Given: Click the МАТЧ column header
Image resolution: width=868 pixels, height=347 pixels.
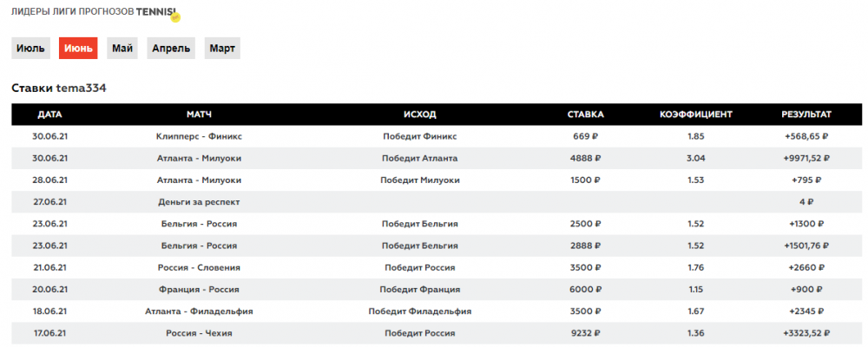Looking at the screenshot, I should click(x=199, y=115).
